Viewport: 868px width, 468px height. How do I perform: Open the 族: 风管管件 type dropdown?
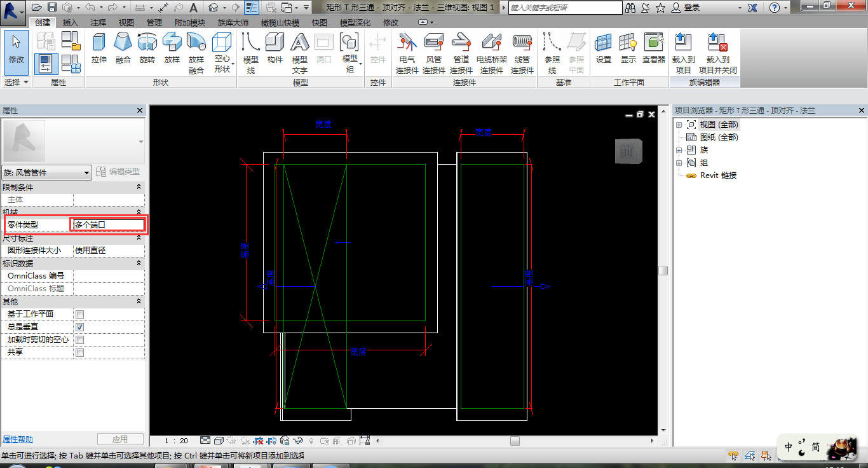(x=47, y=172)
